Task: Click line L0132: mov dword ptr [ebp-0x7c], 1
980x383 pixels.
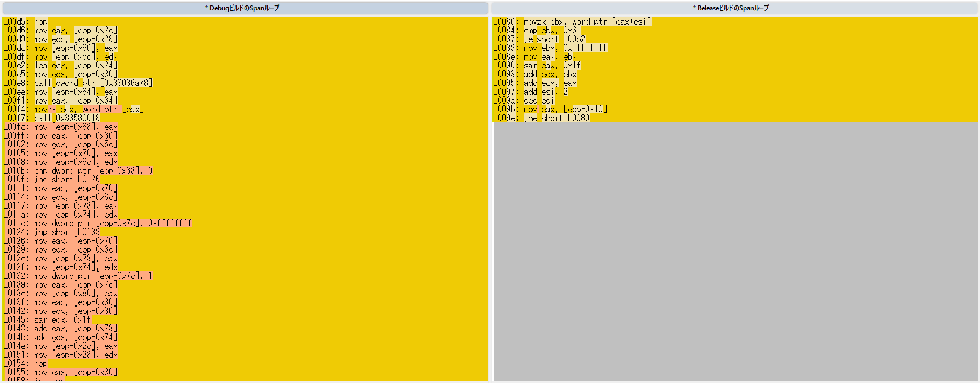Action: [78, 276]
